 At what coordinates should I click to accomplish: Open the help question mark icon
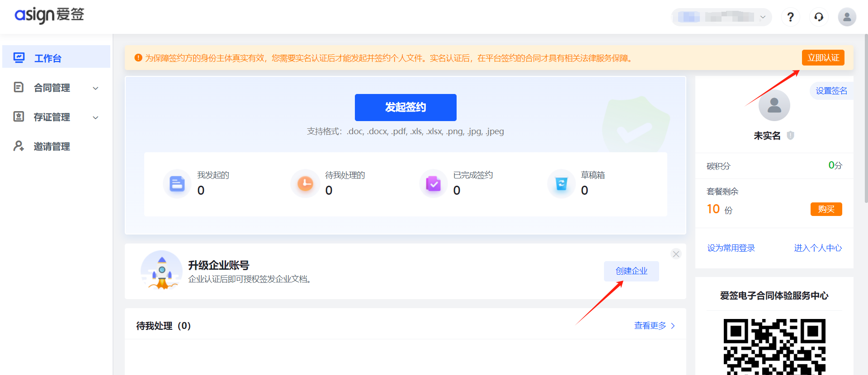[790, 17]
